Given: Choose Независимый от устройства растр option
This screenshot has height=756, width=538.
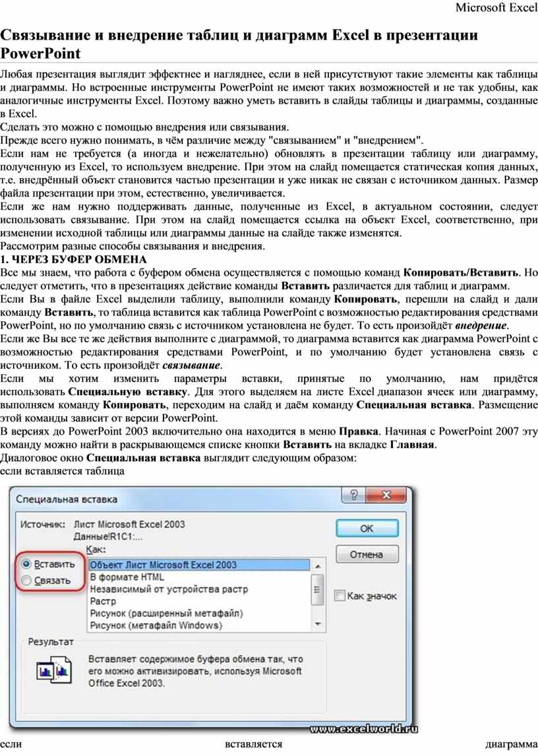Looking at the screenshot, I should click(199, 588).
